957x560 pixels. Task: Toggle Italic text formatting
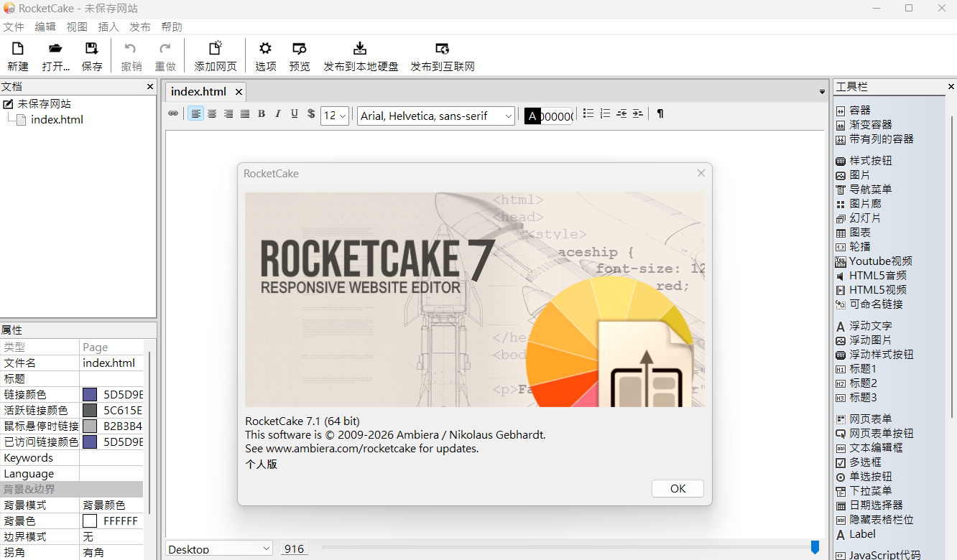pyautogui.click(x=278, y=114)
